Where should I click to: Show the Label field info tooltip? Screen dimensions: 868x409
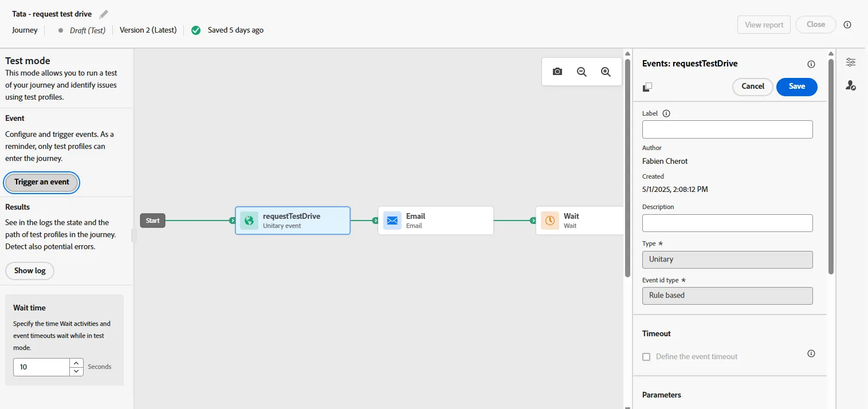[666, 113]
